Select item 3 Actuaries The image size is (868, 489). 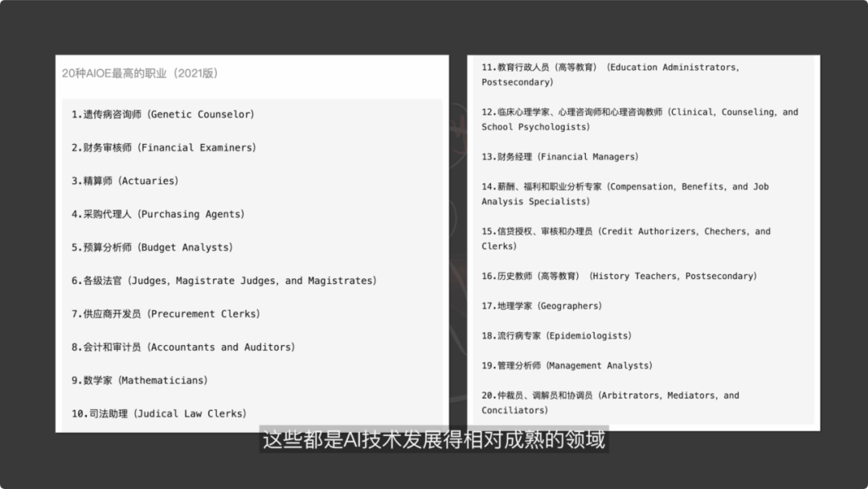(x=125, y=181)
